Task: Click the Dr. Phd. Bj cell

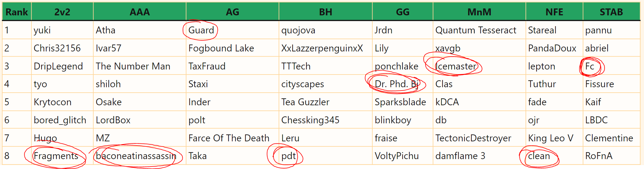Action: coord(403,84)
